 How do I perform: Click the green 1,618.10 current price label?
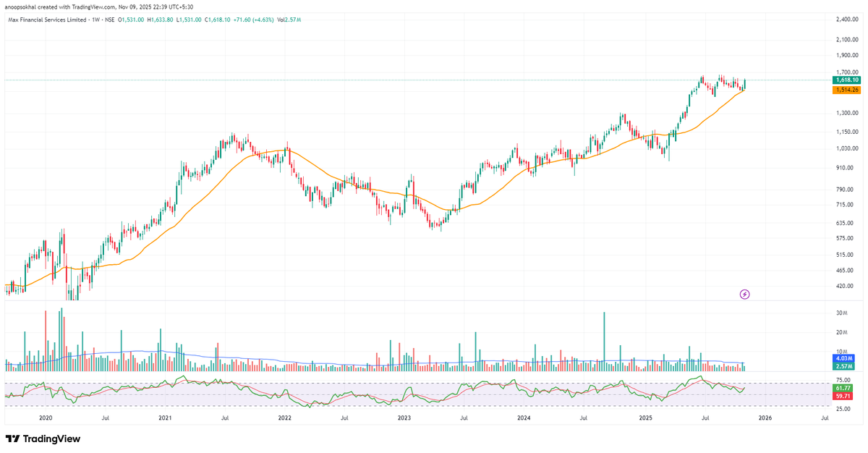click(x=846, y=80)
